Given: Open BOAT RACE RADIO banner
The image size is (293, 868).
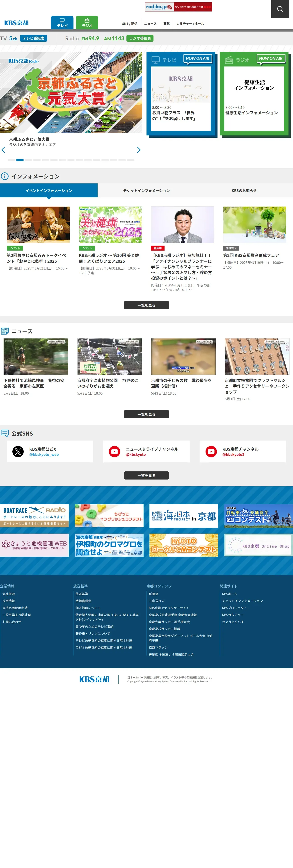Looking at the screenshot, I should pos(34,516).
